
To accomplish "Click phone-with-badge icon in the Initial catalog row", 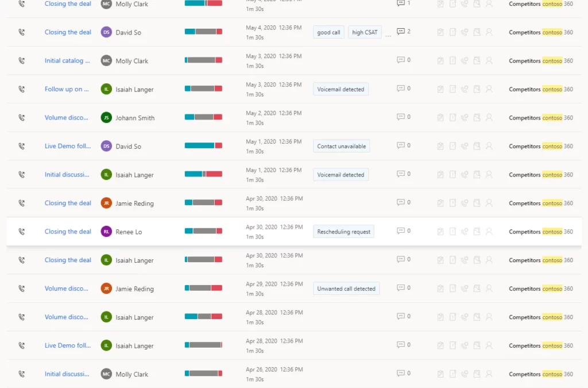I will 465,60.
